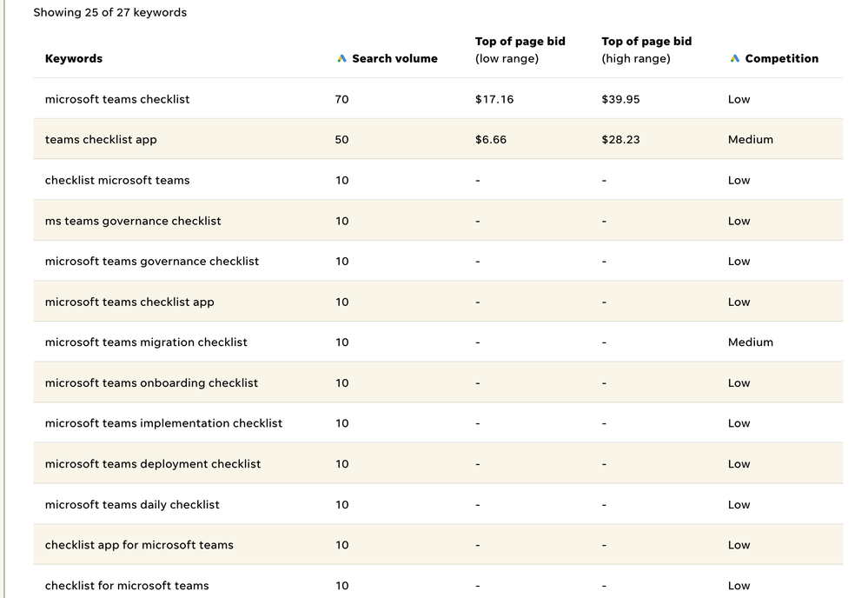
Task: Select the teams checklist app keyword
Action: tap(101, 140)
